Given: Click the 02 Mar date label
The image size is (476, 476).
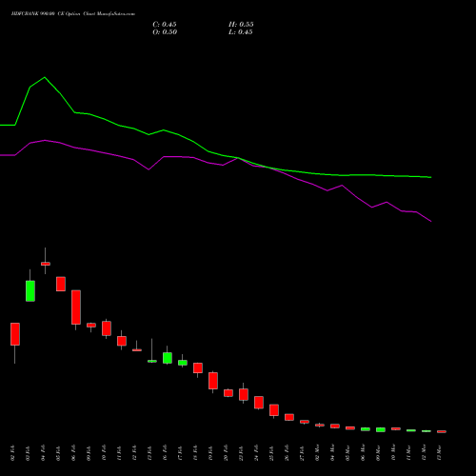Looking at the screenshot, I should [317, 453].
